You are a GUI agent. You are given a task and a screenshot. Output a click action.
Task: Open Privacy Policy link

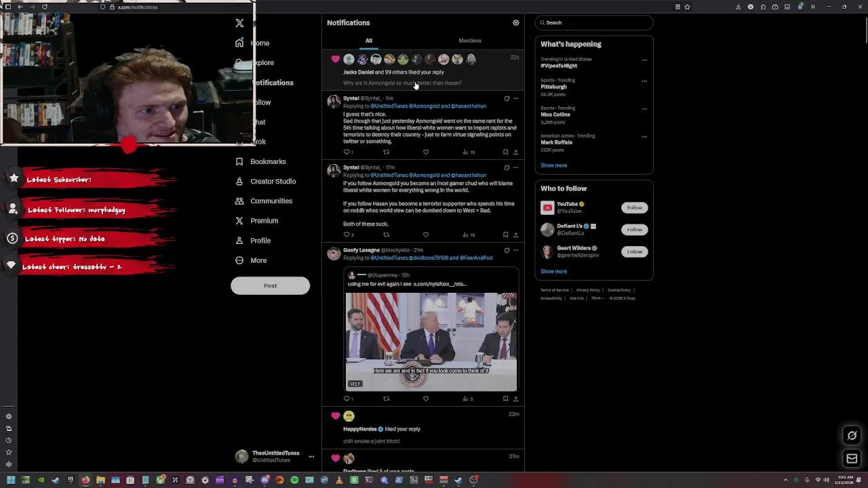(x=588, y=290)
